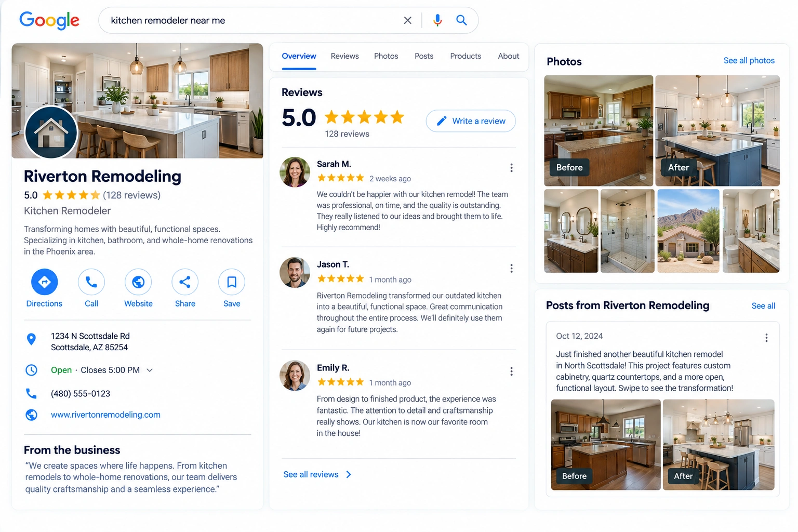This screenshot has width=798, height=532.
Task: Click the address 1234 N Scottsdale Rd
Action: (90, 336)
